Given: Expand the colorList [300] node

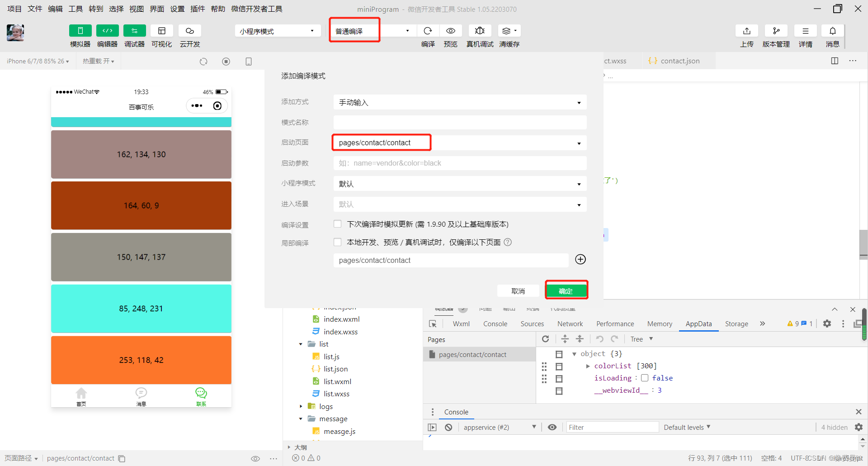Looking at the screenshot, I should pyautogui.click(x=588, y=366).
